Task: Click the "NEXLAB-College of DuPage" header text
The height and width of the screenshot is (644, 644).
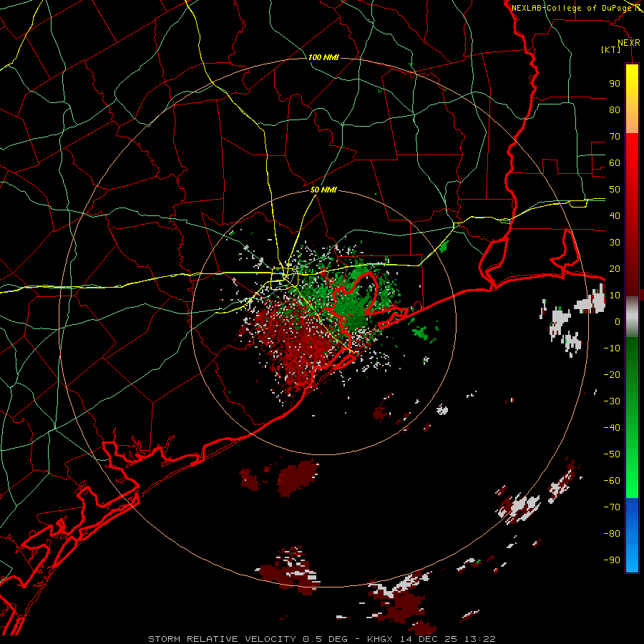Action: tap(571, 8)
